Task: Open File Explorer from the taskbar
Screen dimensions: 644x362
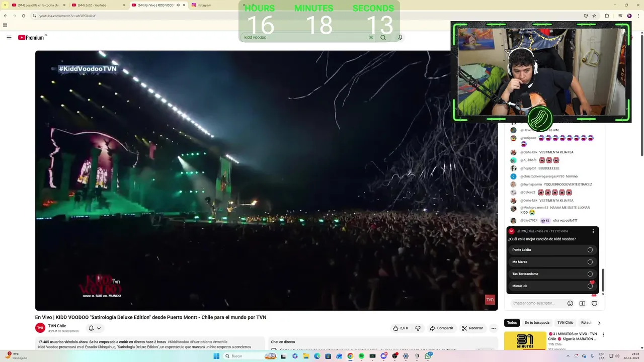Action: (306, 356)
